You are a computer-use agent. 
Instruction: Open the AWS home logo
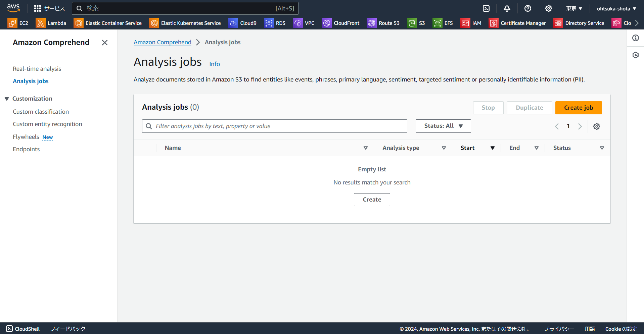13,8
